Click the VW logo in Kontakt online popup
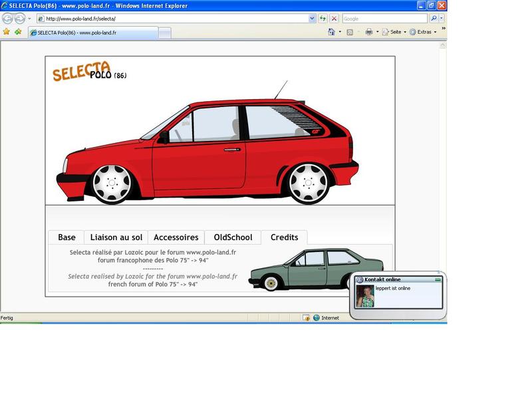Screen dimensions: 532x417 [359, 279]
